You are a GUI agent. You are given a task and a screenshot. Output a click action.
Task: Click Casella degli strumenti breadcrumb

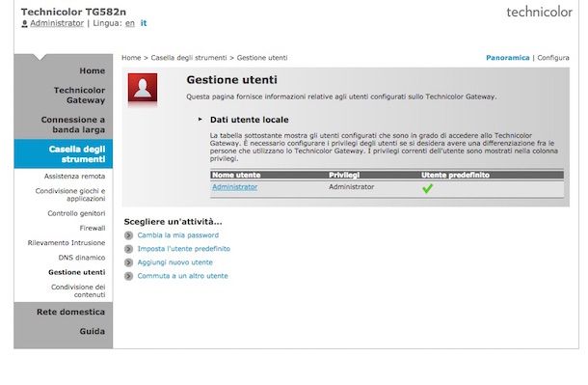(189, 58)
